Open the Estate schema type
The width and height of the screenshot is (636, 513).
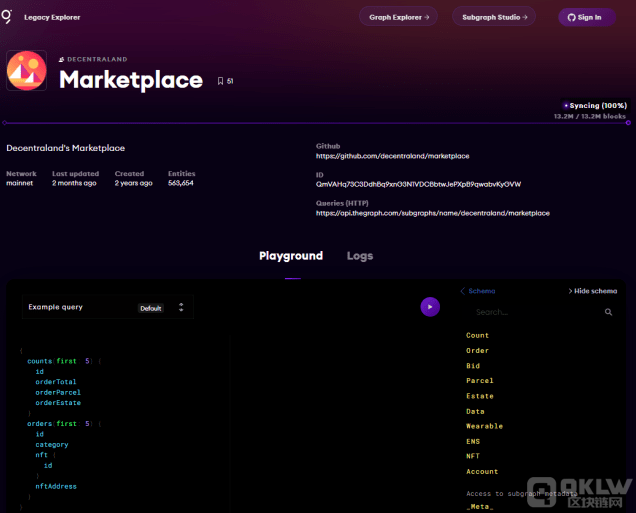click(x=480, y=396)
